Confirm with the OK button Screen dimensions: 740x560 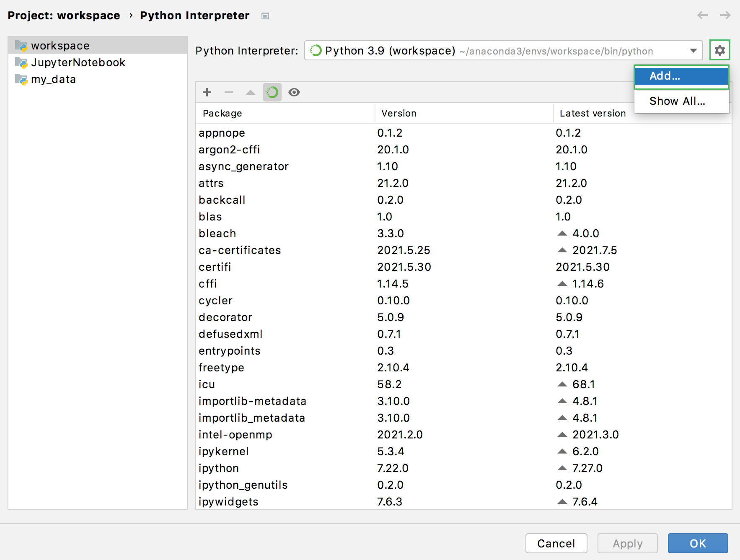[698, 543]
